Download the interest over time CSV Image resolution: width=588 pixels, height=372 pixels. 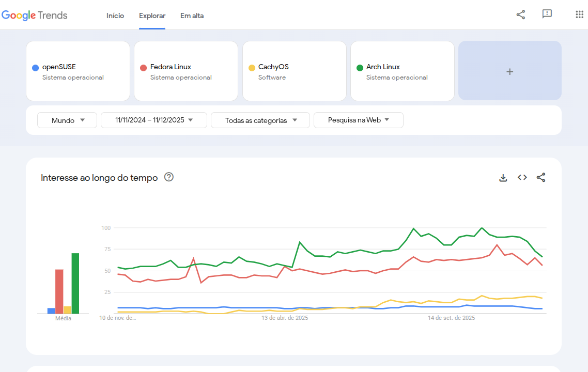503,178
